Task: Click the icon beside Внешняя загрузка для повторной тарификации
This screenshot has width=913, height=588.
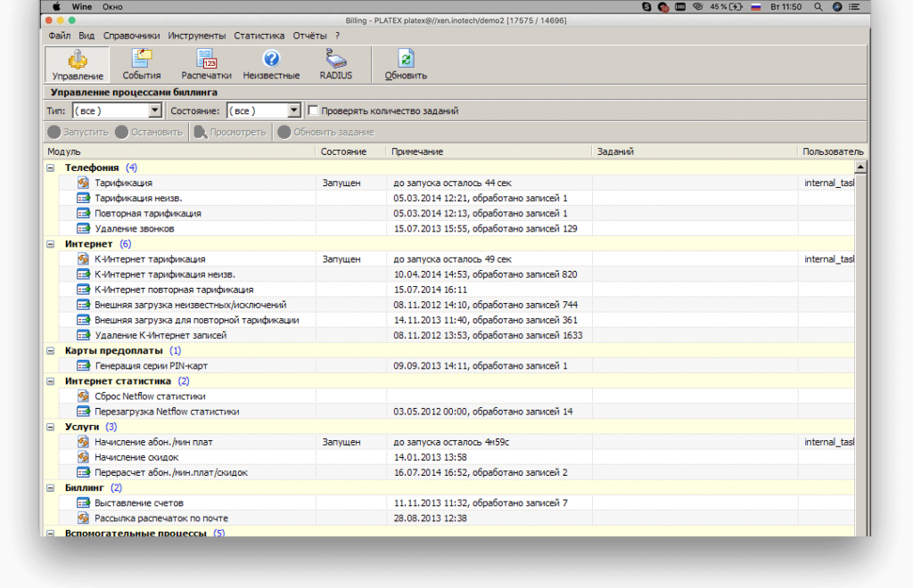Action: point(83,320)
